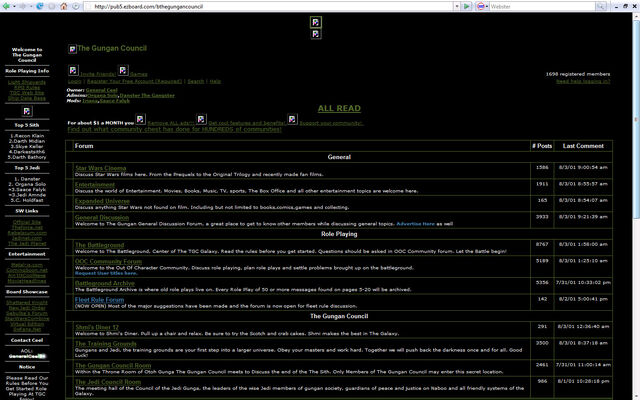Click the Last Comment column header
Viewport: 640px width, 400px height.
point(583,146)
